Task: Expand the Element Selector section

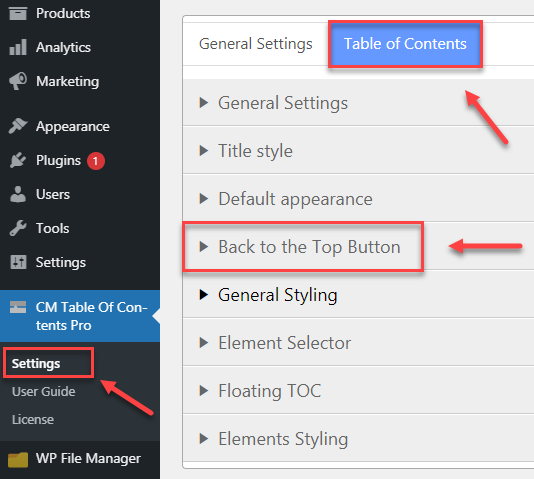Action: [x=358, y=342]
